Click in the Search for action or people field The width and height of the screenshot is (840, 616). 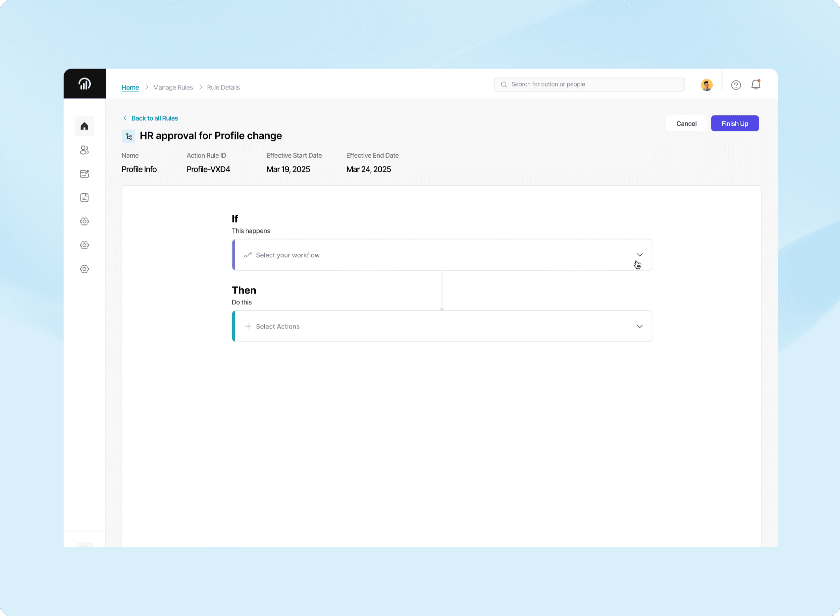(x=593, y=84)
